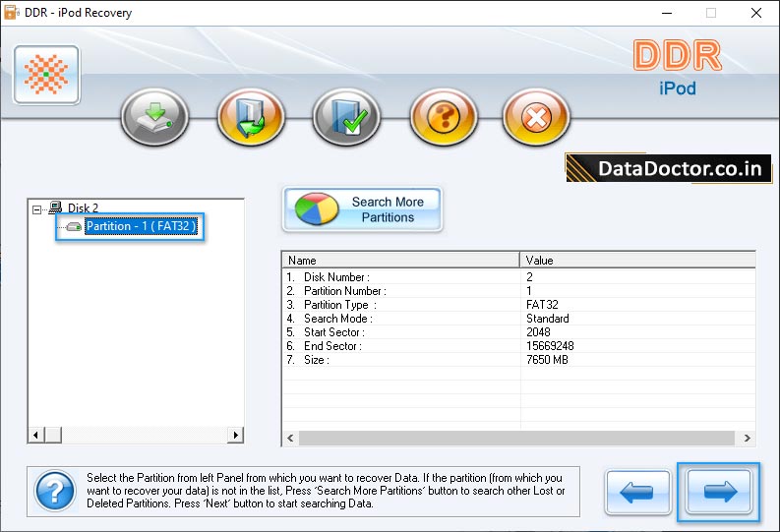Viewport: 780px width, 532px height.
Task: Click the red X exit toolbar icon
Action: click(536, 117)
